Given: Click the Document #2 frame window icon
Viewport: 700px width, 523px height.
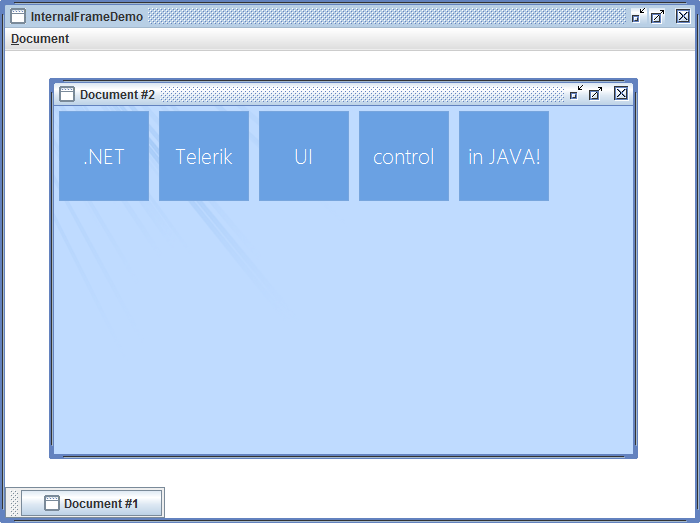Looking at the screenshot, I should pos(67,94).
